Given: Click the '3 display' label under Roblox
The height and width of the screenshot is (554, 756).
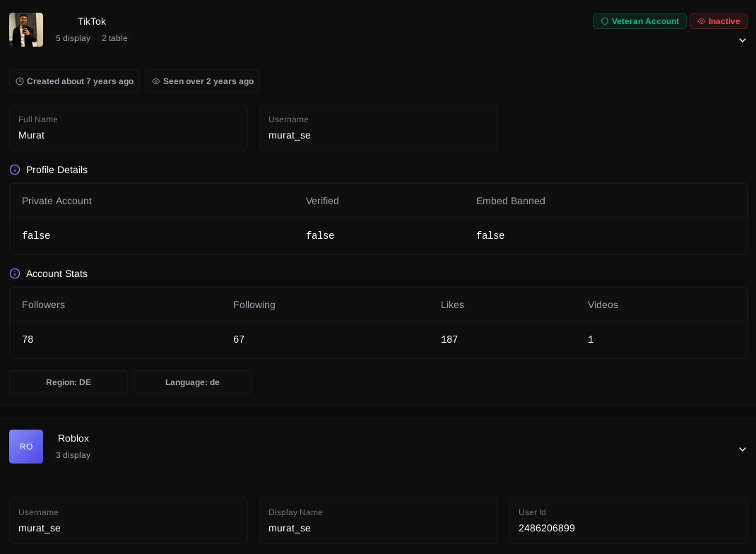Looking at the screenshot, I should tap(73, 455).
